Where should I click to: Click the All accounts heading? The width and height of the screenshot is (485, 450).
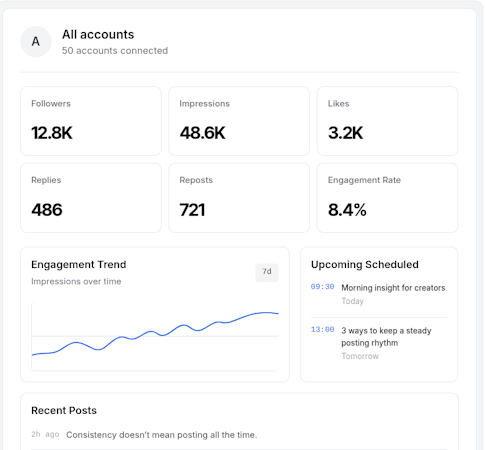point(98,35)
